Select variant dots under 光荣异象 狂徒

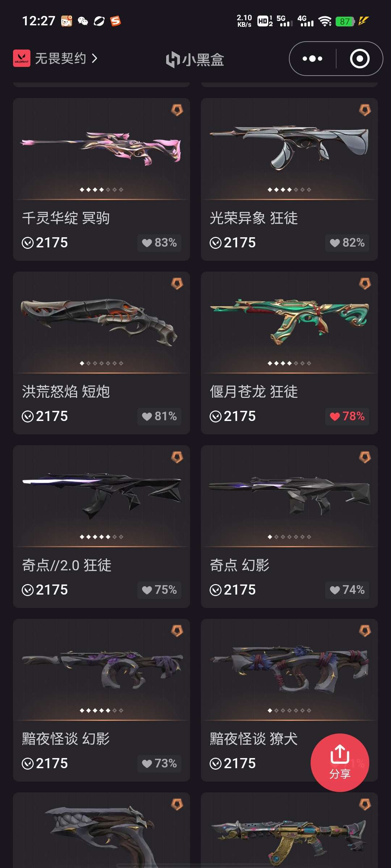click(289, 190)
